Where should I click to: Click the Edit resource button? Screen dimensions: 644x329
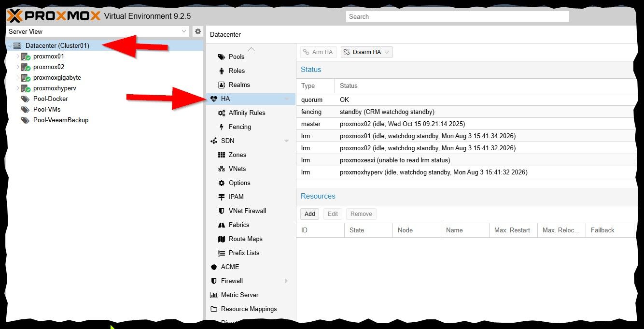point(333,214)
